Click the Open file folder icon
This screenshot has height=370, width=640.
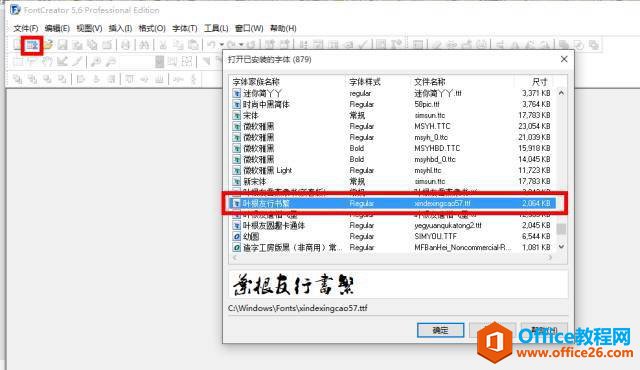[x=48, y=45]
